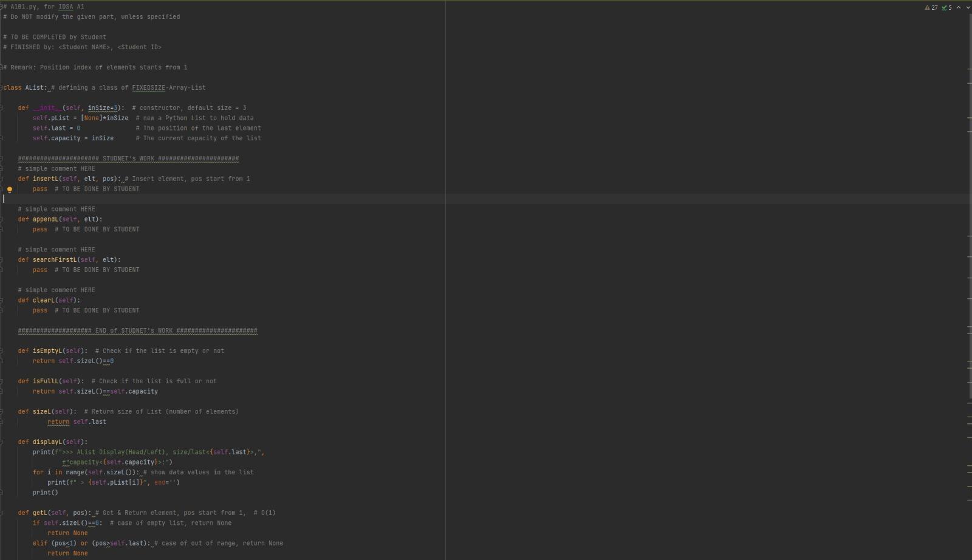The width and height of the screenshot is (972, 560).
Task: Click the underlined word IDSA
Action: pyautogui.click(x=66, y=7)
